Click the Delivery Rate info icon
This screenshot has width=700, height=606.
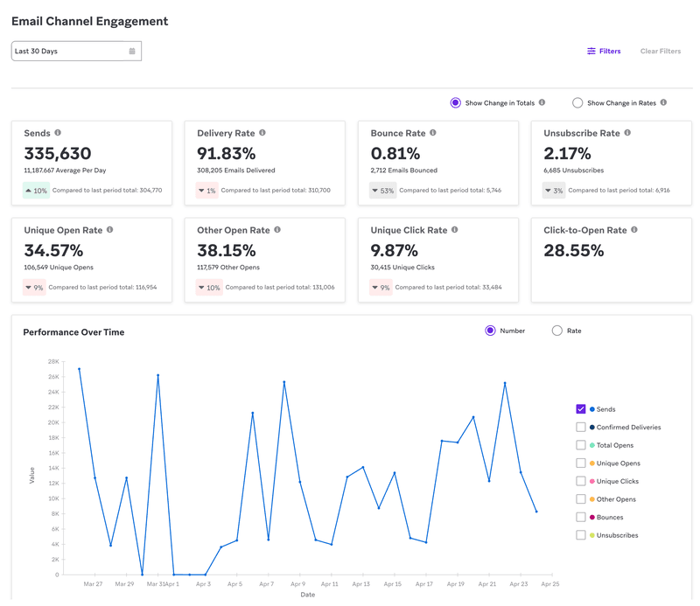(262, 133)
